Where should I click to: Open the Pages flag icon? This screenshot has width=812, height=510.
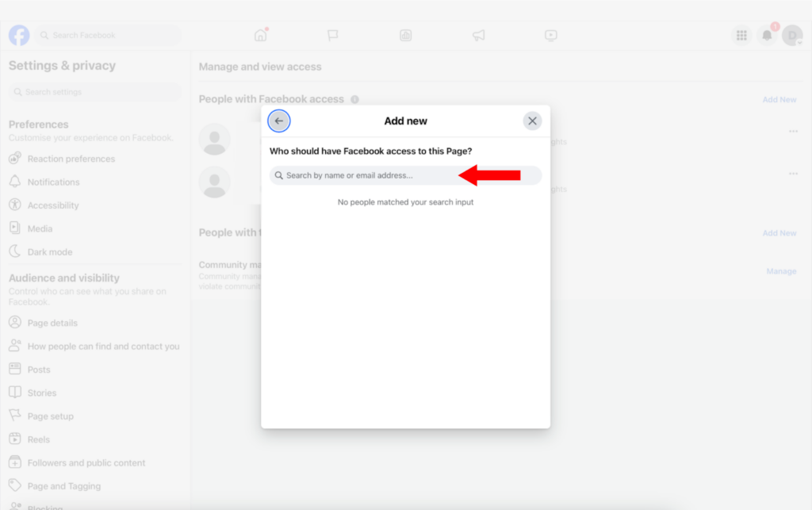coord(333,35)
